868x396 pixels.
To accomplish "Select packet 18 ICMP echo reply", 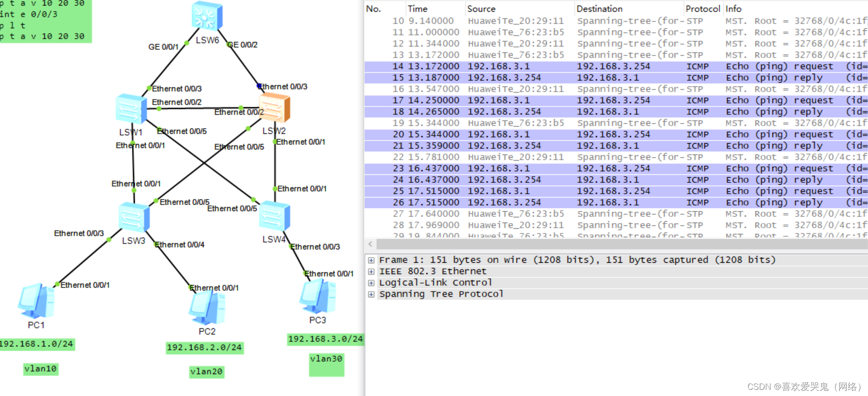I will [x=616, y=112].
